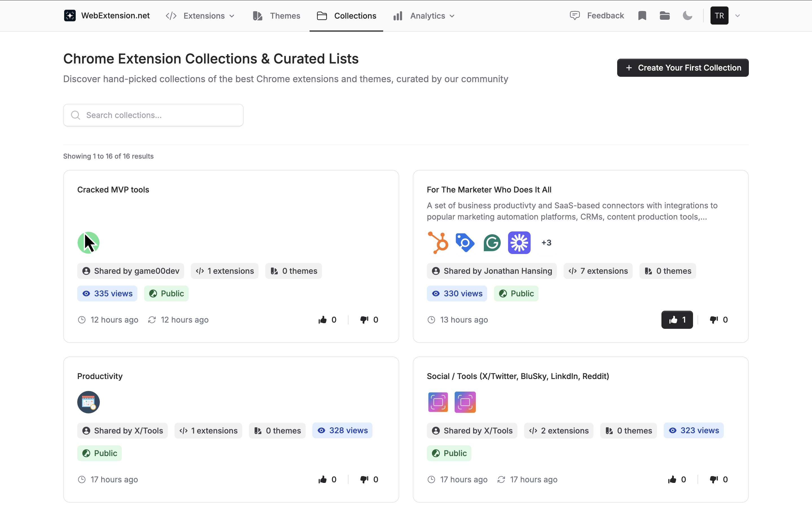
Task: Open the Feedback link
Action: [597, 16]
